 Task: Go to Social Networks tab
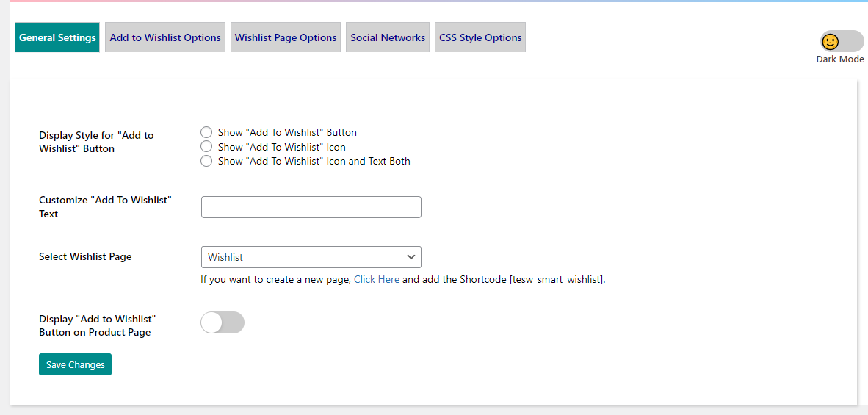pos(388,37)
